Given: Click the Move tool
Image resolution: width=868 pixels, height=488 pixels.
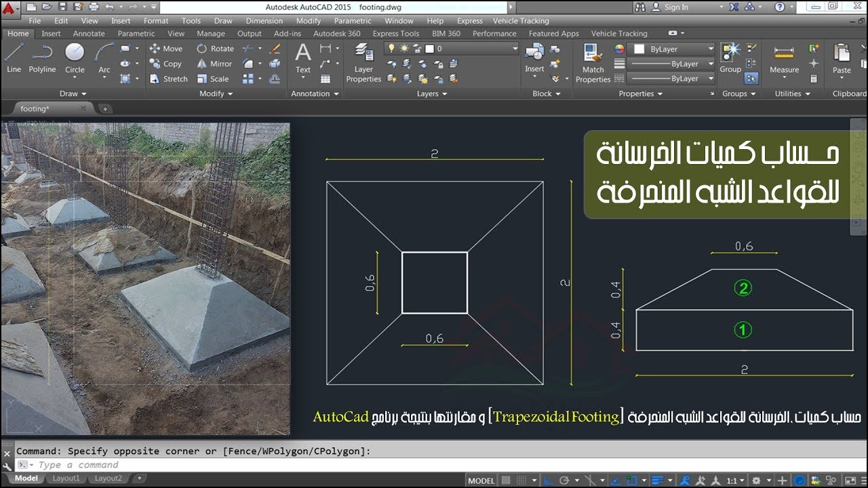Looking at the screenshot, I should pyautogui.click(x=166, y=49).
